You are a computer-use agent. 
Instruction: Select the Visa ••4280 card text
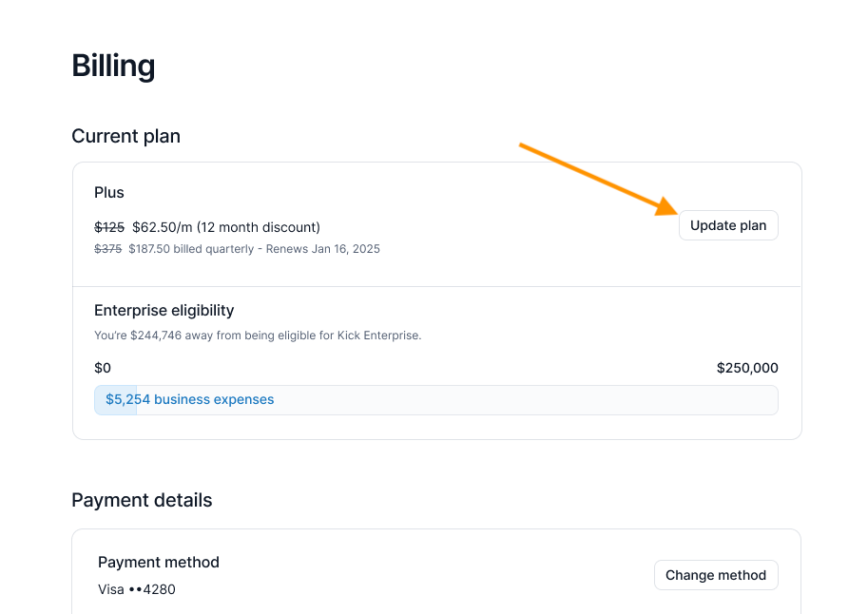point(137,589)
